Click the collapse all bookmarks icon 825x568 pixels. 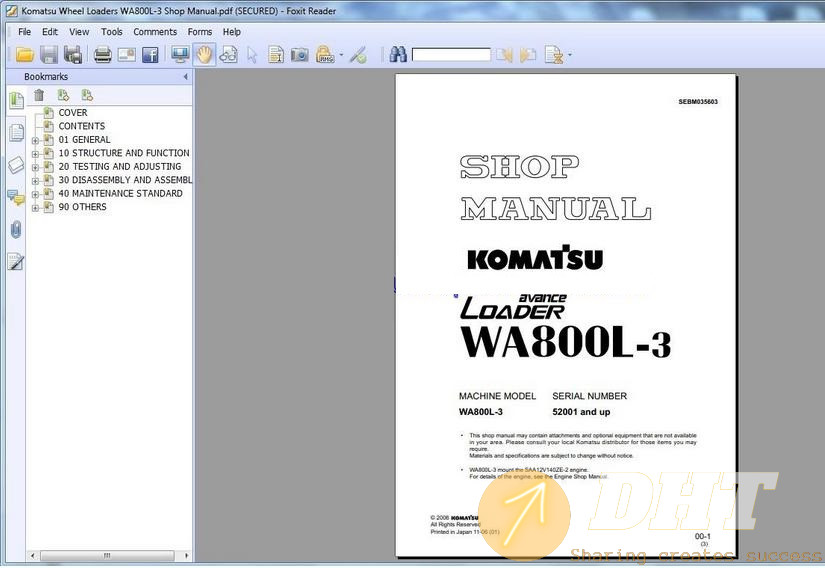tap(87, 95)
